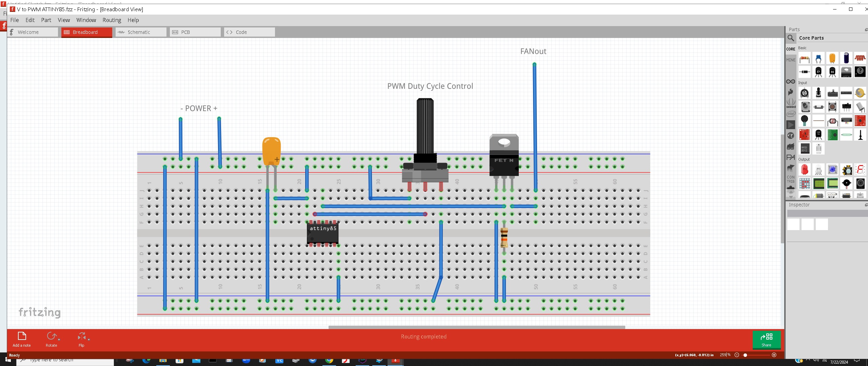The height and width of the screenshot is (366, 868).
Task: Switch to the Welcome tab
Action: point(33,32)
